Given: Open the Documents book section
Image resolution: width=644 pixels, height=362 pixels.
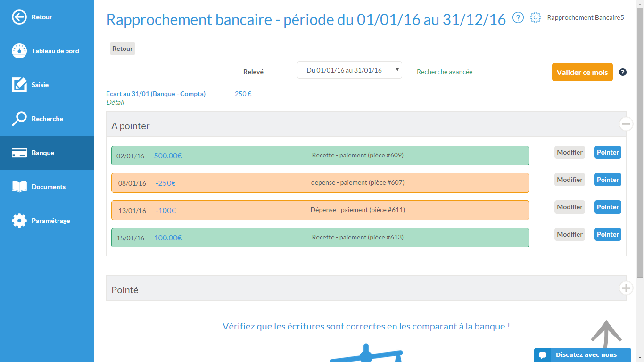Looking at the screenshot, I should (19, 187).
